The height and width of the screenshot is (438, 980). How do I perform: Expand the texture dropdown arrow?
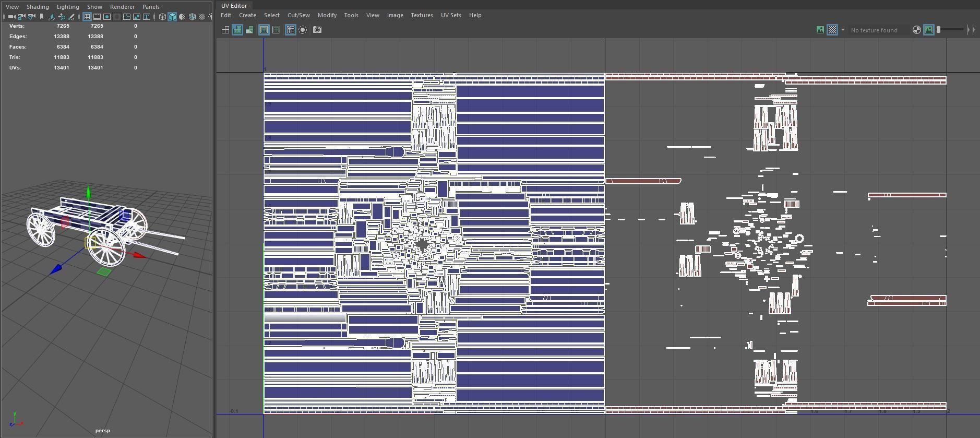(x=843, y=30)
